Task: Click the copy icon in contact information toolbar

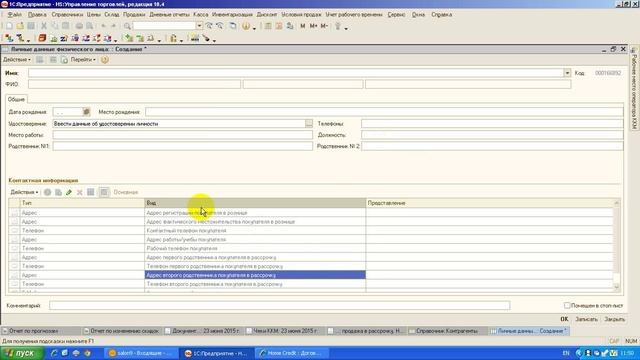Action: click(x=58, y=192)
